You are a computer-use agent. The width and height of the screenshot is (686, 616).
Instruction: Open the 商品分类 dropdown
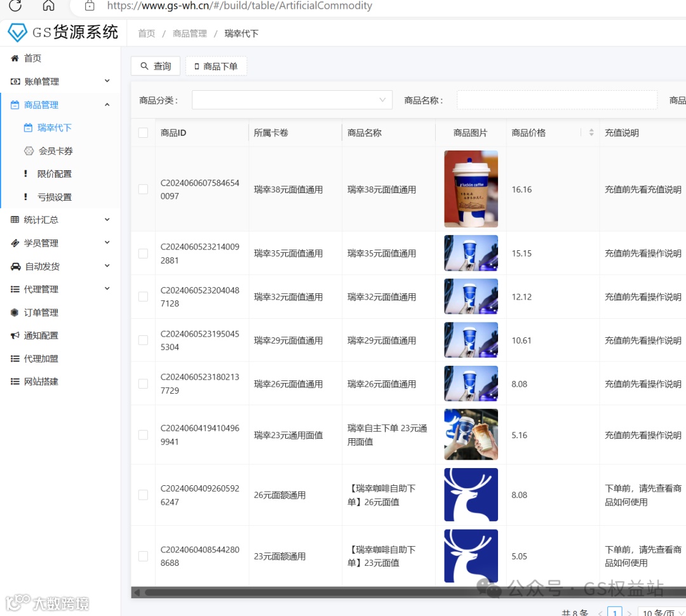[x=292, y=100]
